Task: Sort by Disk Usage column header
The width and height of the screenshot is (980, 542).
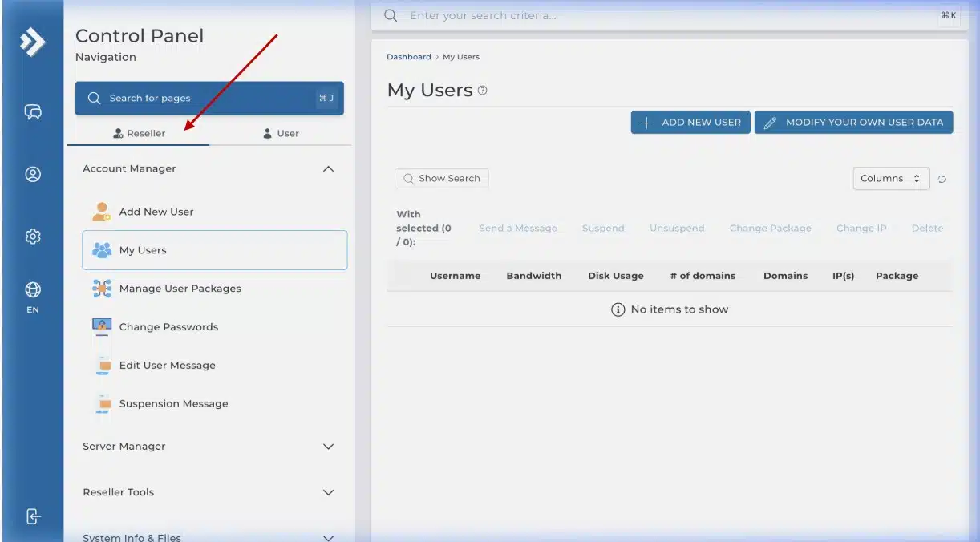Action: (616, 276)
